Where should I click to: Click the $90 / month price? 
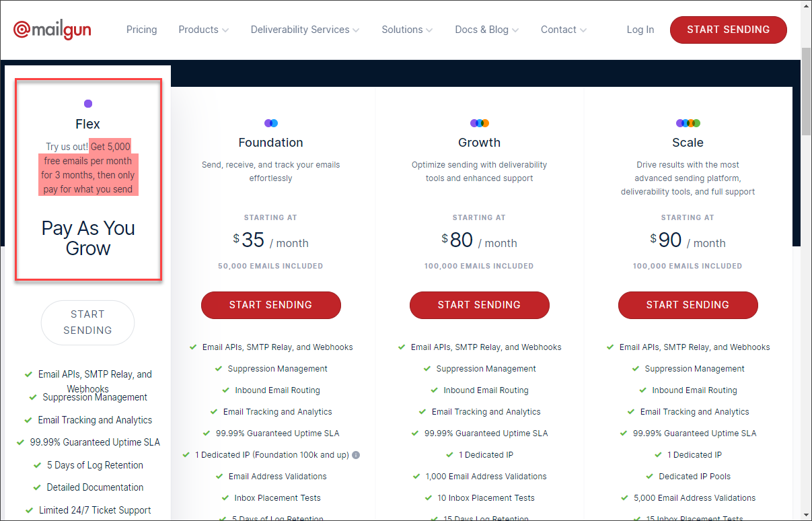[688, 240]
